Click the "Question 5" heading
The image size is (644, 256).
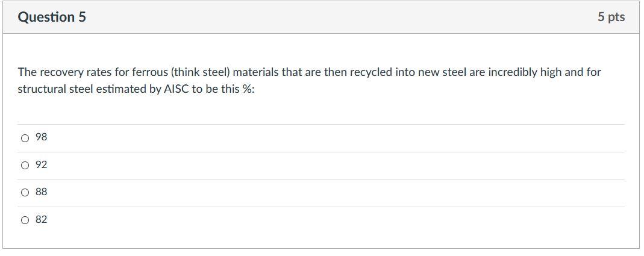52,17
